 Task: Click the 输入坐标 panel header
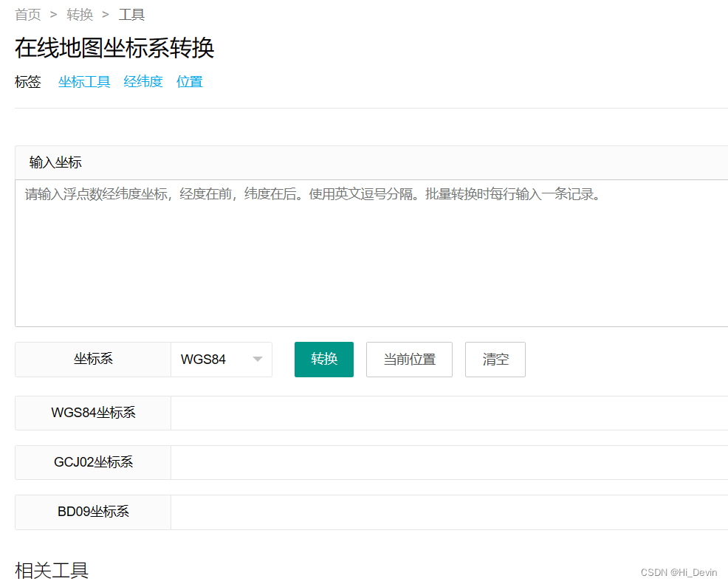click(x=55, y=162)
